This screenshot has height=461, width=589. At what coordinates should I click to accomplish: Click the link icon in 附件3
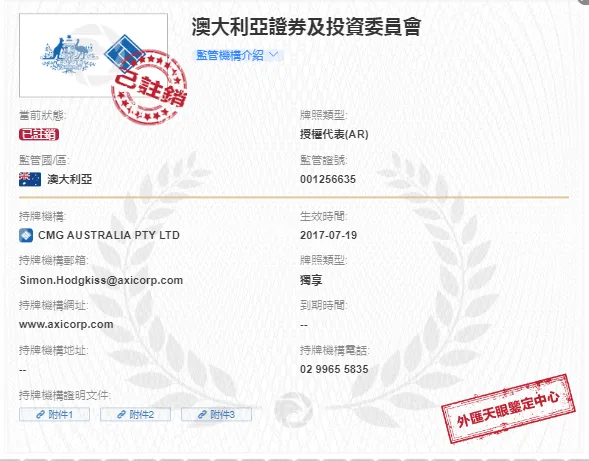click(202, 414)
